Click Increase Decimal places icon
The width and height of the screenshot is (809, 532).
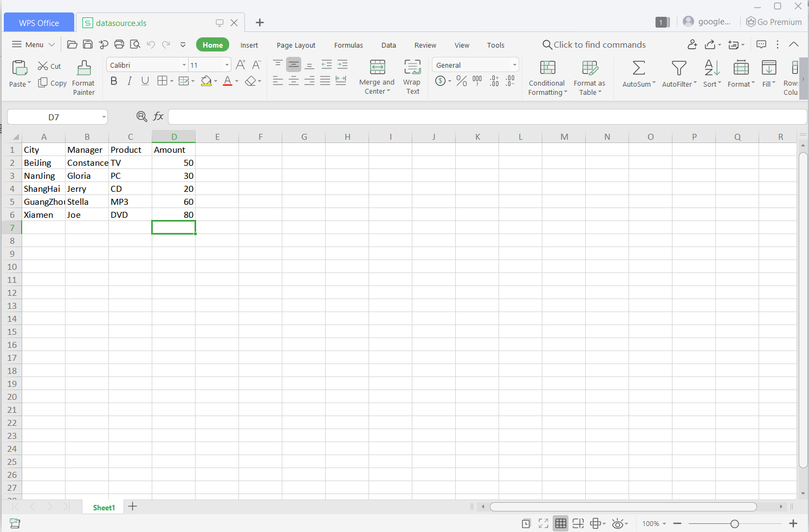[494, 81]
